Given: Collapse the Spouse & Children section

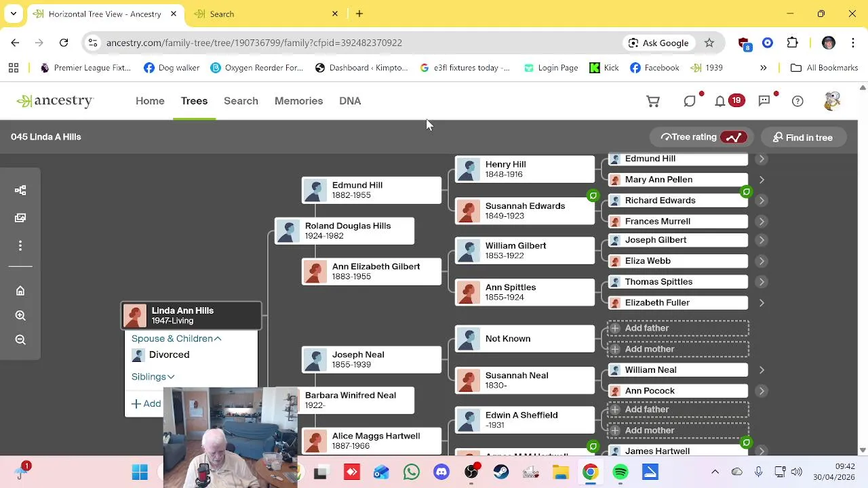Looking at the screenshot, I should (x=176, y=338).
